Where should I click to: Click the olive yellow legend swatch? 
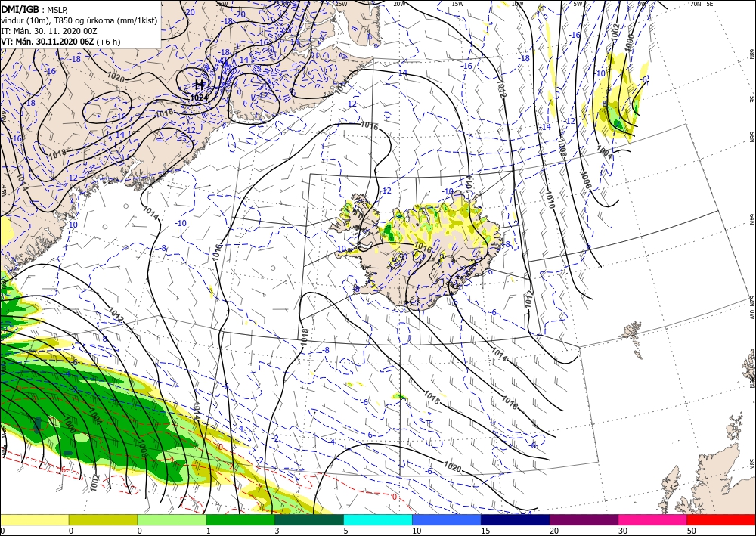103,519
